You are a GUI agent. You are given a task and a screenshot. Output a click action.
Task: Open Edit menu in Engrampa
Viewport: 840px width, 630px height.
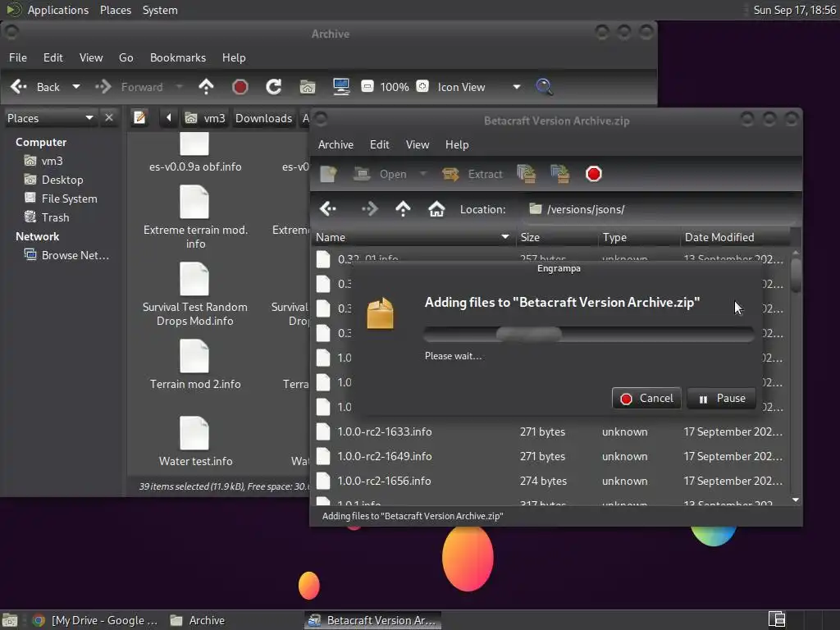coord(379,144)
